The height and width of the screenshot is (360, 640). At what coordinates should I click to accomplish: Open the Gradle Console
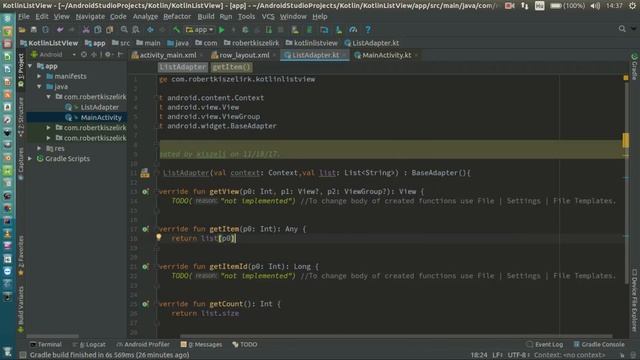tap(599, 344)
